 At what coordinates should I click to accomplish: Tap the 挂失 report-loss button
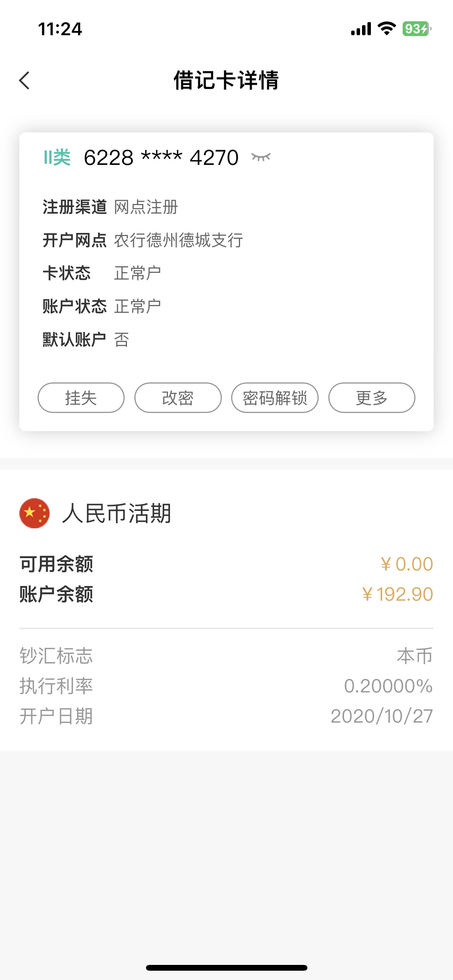[81, 398]
